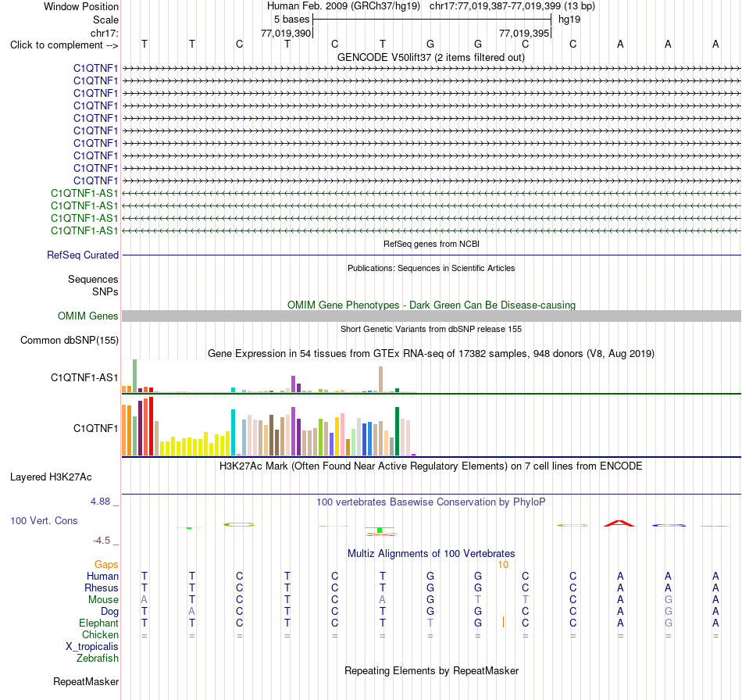Click the "Click to complement -->" label
Viewport: 742px width, 700px height.
point(64,45)
